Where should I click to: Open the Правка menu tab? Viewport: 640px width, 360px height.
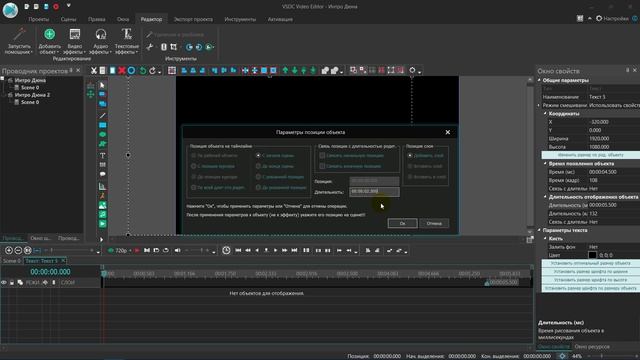click(x=96, y=19)
